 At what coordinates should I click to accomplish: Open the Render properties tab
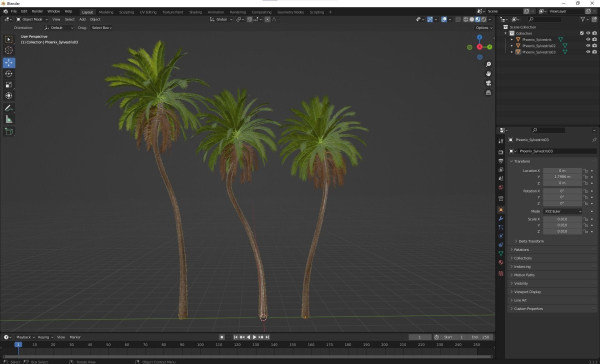[501, 152]
